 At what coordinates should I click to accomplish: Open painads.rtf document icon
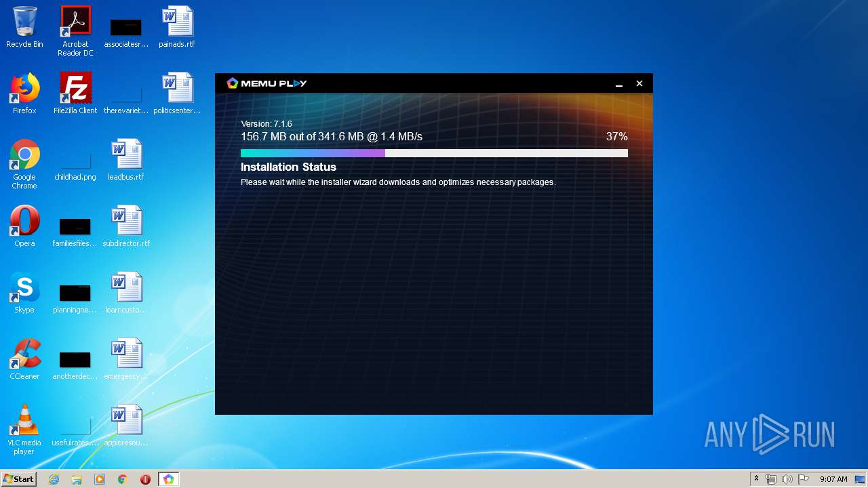pyautogui.click(x=177, y=27)
